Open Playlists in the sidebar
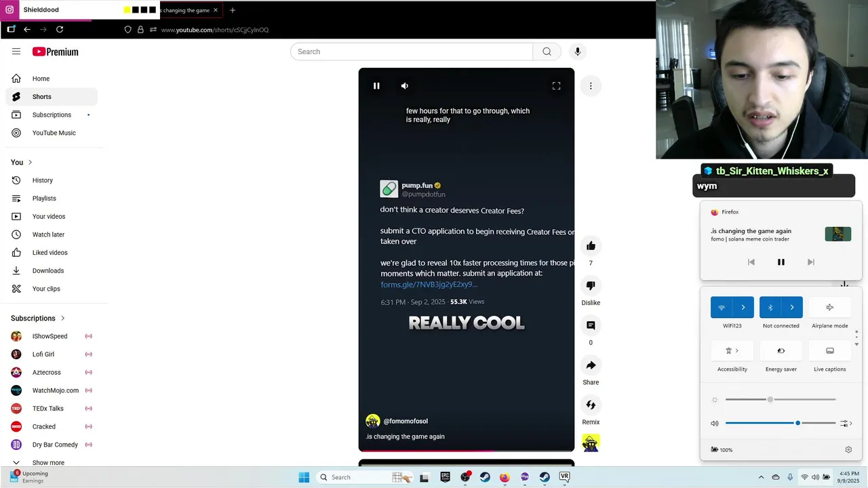Screen dimensions: 868x488 [52, 199]
